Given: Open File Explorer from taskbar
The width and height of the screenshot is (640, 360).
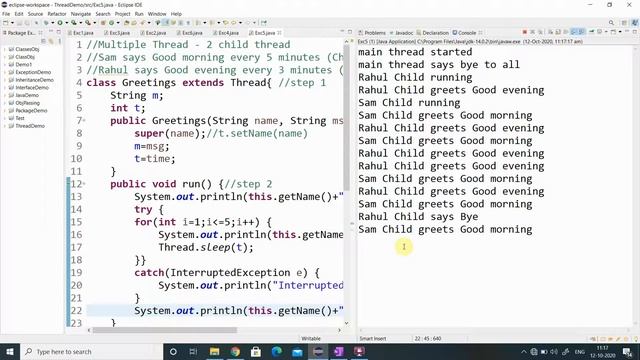Looking at the screenshot, I should pos(214,351).
